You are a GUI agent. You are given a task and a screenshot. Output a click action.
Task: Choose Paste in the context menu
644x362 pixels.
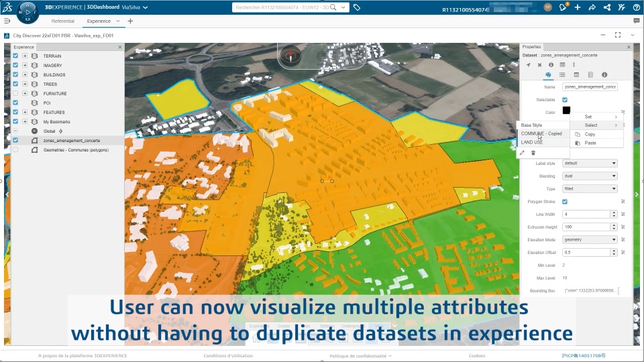pyautogui.click(x=597, y=143)
